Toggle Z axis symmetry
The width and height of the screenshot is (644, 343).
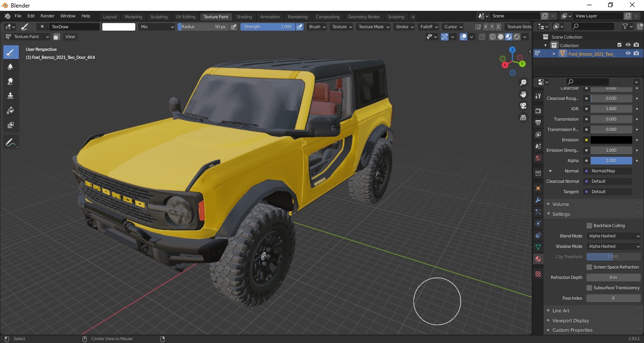coord(498,27)
